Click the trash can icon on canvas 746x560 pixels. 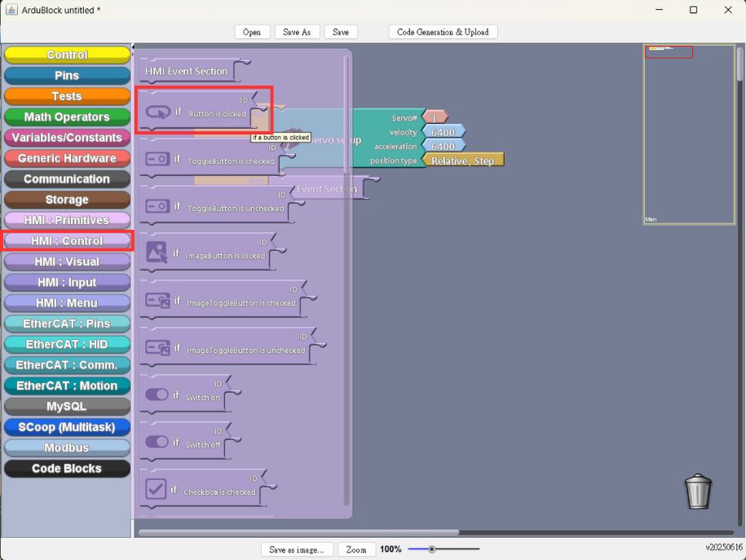[x=698, y=492]
